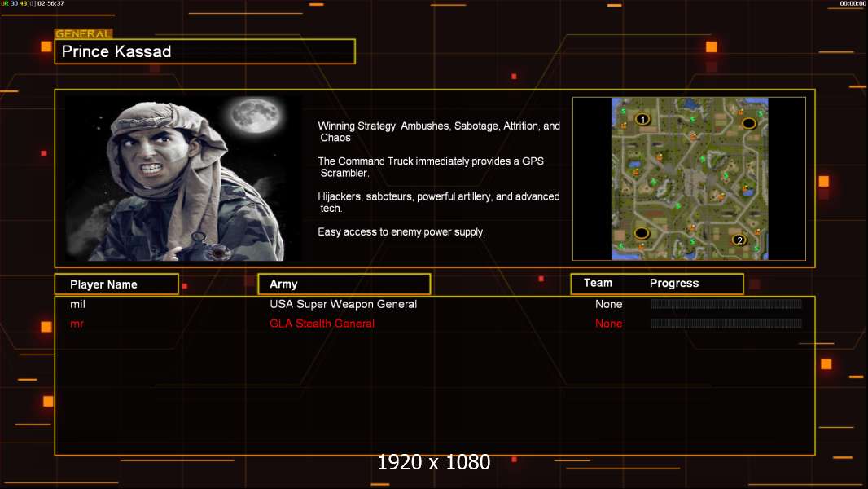Screen dimensions: 868x489
Task: Click Easy access to enemy power supply
Action: [x=401, y=232]
